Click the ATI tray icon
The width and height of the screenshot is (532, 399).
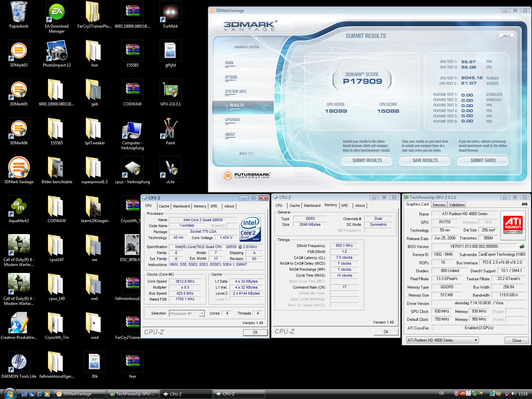point(462,394)
